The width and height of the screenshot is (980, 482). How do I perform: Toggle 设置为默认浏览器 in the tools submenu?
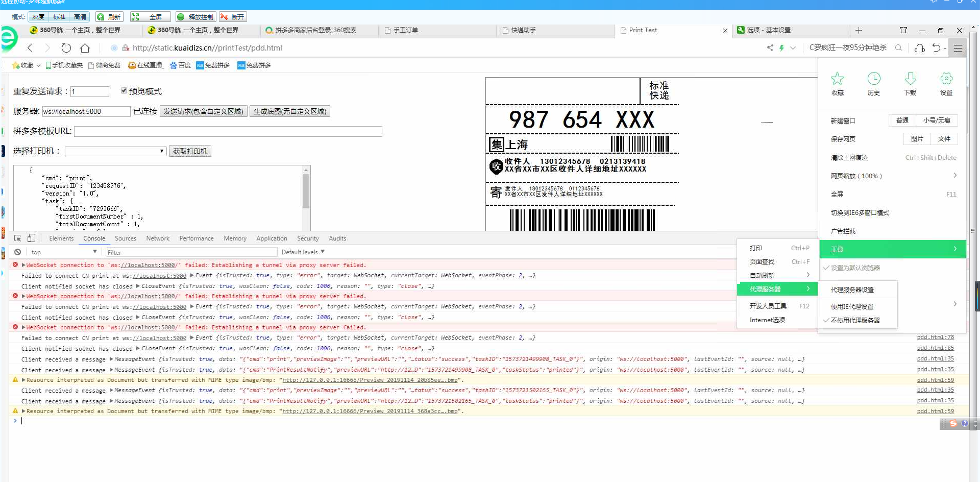[851, 268]
